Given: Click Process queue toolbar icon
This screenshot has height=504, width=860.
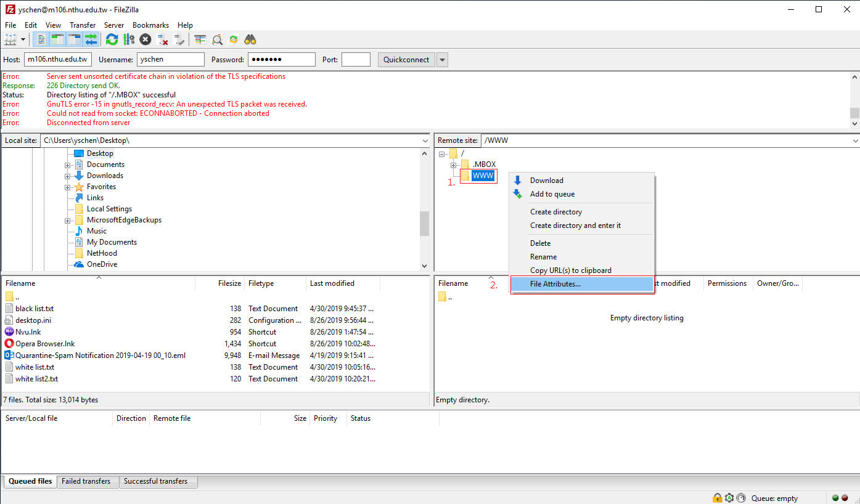Looking at the screenshot, I should pos(129,39).
